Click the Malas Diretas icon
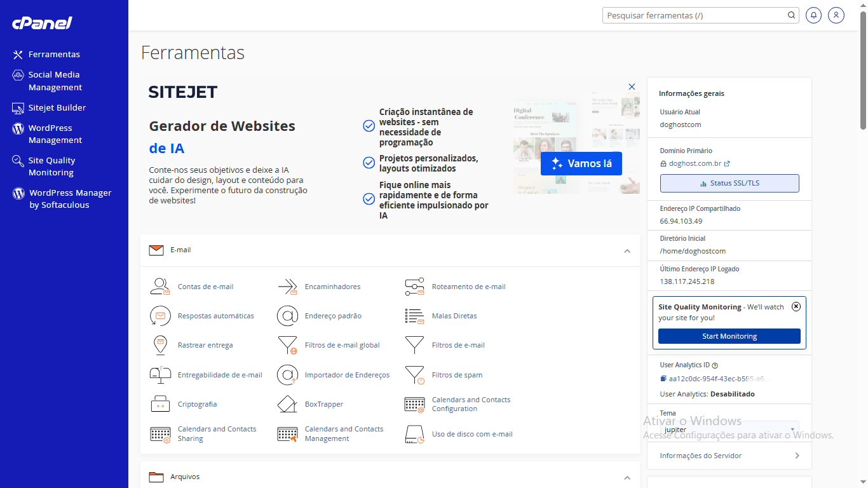 coord(414,316)
